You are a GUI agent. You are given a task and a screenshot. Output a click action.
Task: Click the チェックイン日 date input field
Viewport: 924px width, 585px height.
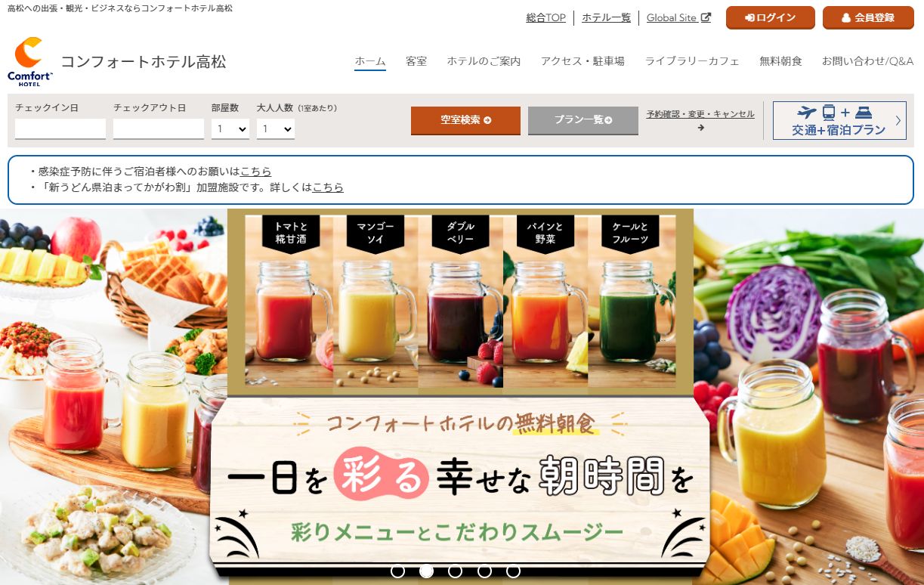60,129
